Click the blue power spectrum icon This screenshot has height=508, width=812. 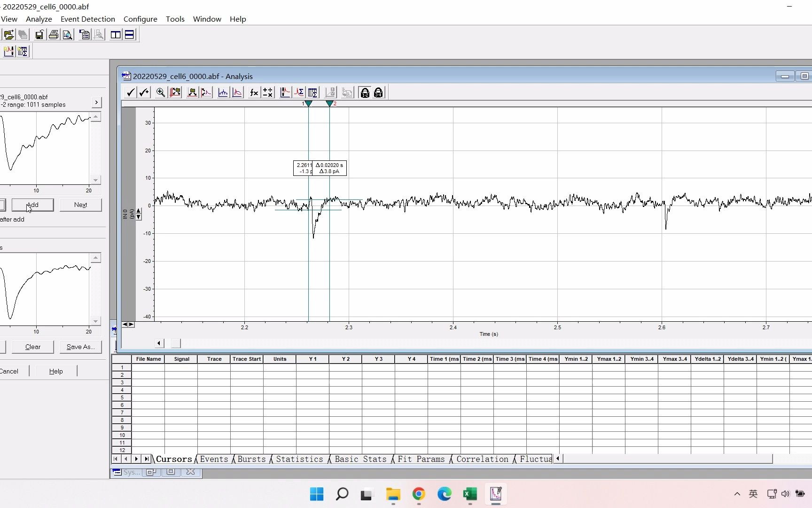223,93
